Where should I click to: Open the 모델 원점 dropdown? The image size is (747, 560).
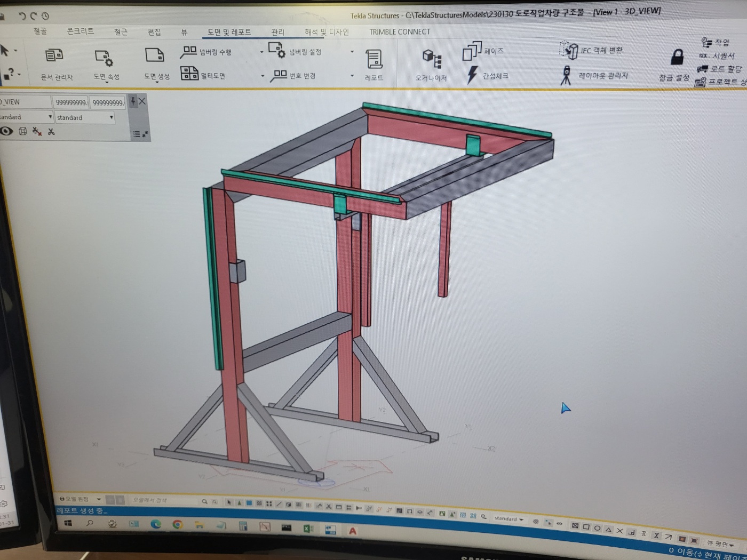80,499
